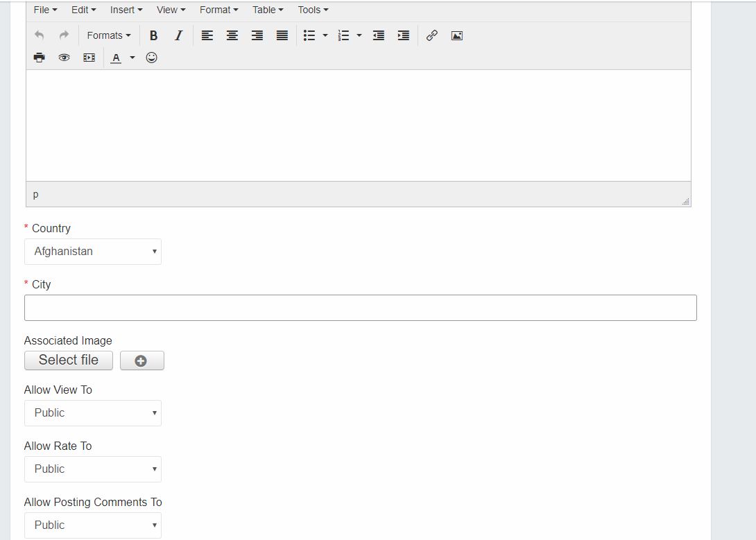This screenshot has height=540, width=756.
Task: Print the editor content
Action: tap(40, 58)
